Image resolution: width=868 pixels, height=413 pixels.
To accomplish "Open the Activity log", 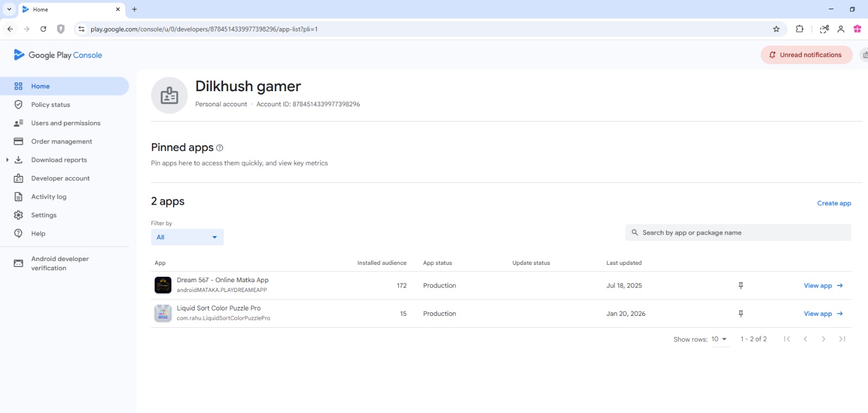I will tap(49, 197).
